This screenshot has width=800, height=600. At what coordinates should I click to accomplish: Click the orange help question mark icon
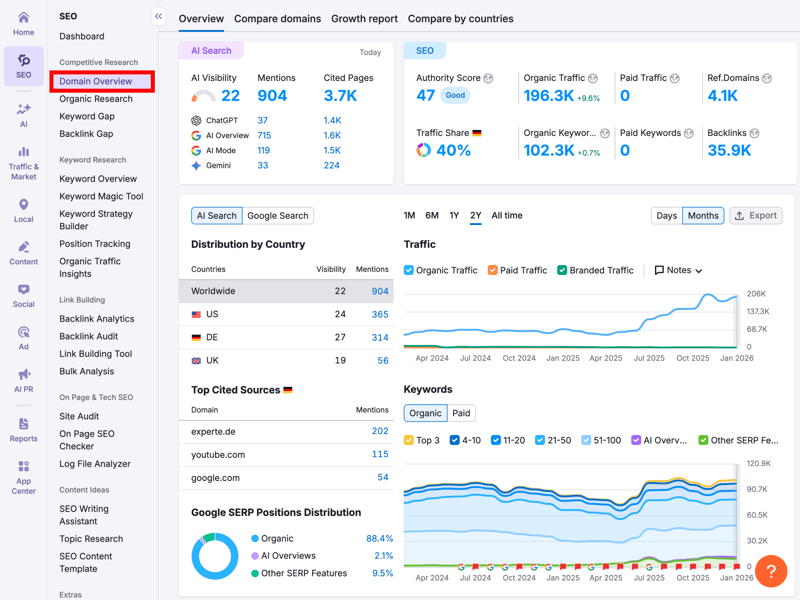tap(771, 571)
